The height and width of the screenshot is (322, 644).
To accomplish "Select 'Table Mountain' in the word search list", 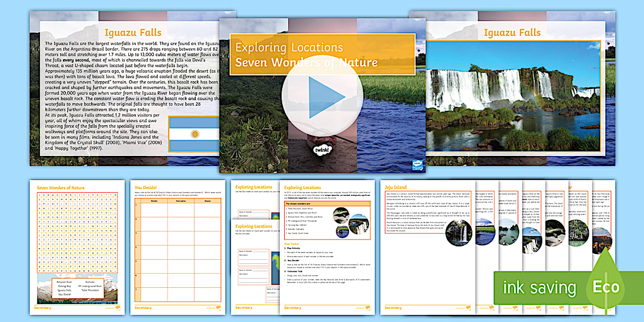I will pyautogui.click(x=90, y=290).
